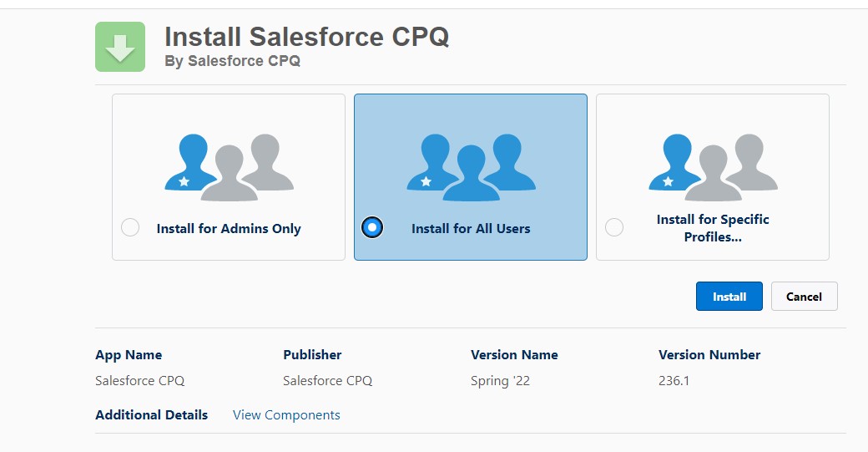Click the Version Number value 236.1
868x452 pixels.
[674, 381]
